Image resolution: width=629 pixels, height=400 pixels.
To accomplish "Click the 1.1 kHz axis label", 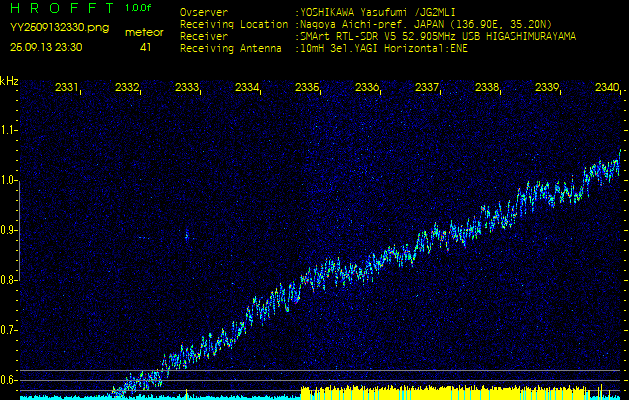I will pyautogui.click(x=9, y=130).
